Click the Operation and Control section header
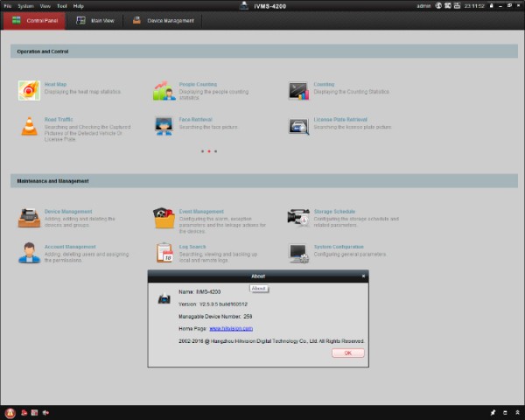 click(264, 52)
